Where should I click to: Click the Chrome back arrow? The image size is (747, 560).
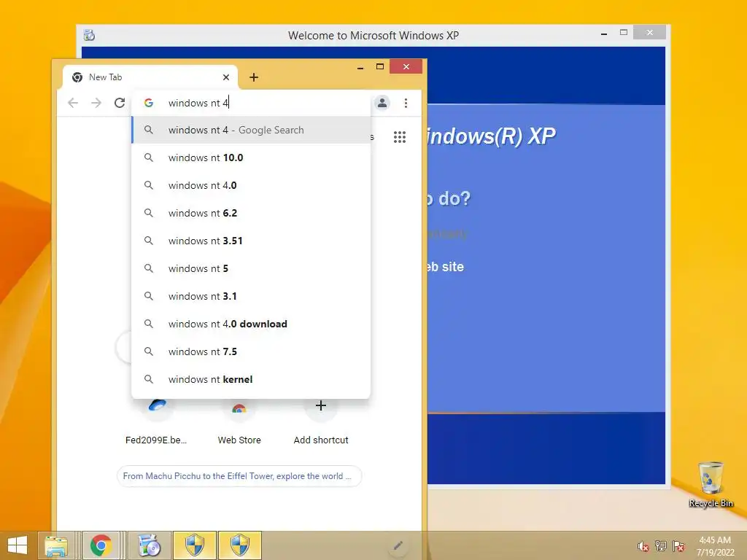(73, 103)
